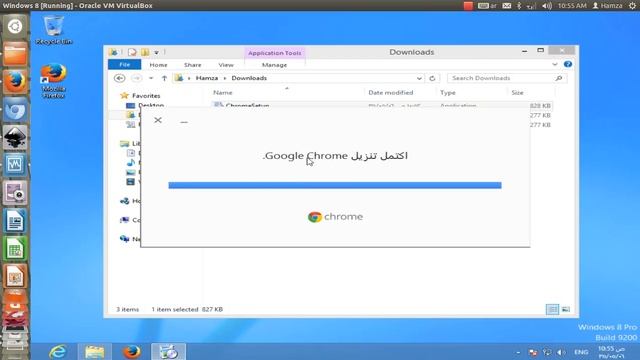Click the Chrome download progress bar
Viewport: 640px width, 360px height.
[335, 185]
